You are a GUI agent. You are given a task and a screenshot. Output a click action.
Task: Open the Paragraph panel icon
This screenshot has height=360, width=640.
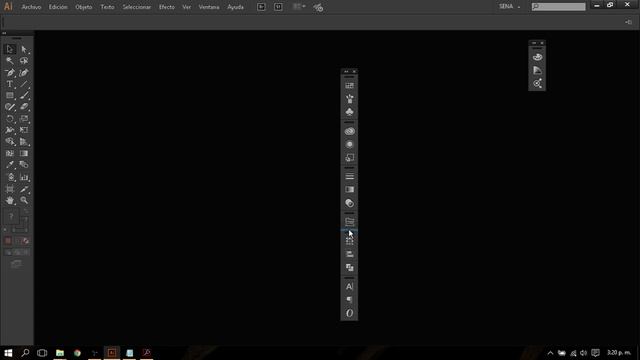pos(349,300)
